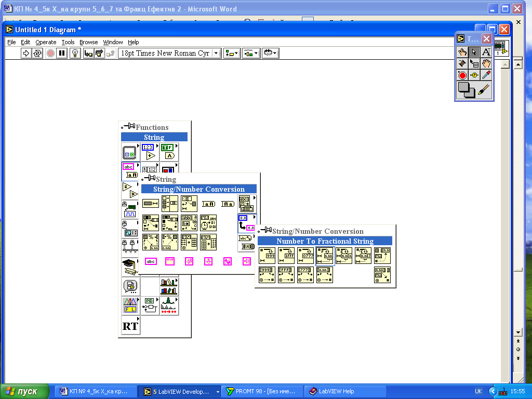Select the Concatenate Strings function
The width and height of the screenshot is (532, 399).
point(170,203)
